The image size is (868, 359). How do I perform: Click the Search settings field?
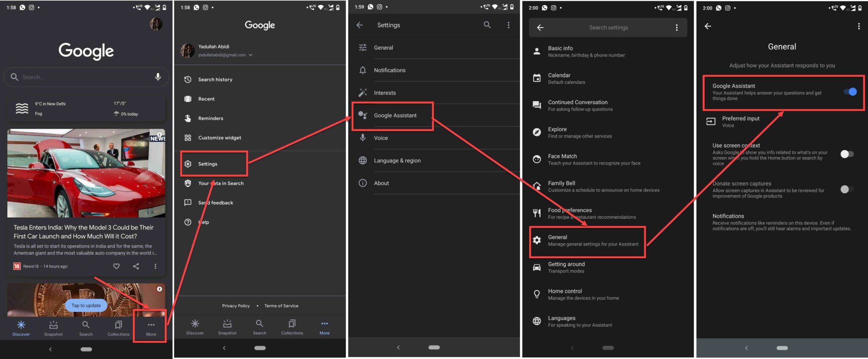609,28
